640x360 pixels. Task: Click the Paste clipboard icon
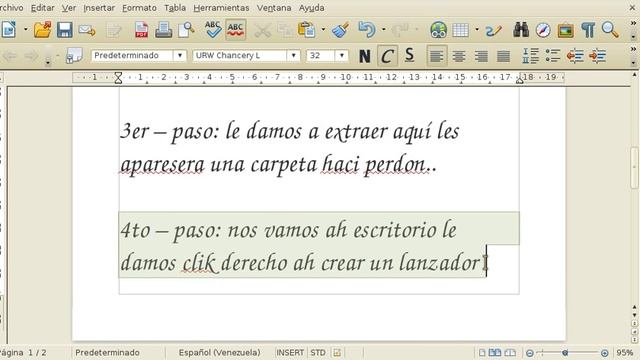pyautogui.click(x=307, y=30)
